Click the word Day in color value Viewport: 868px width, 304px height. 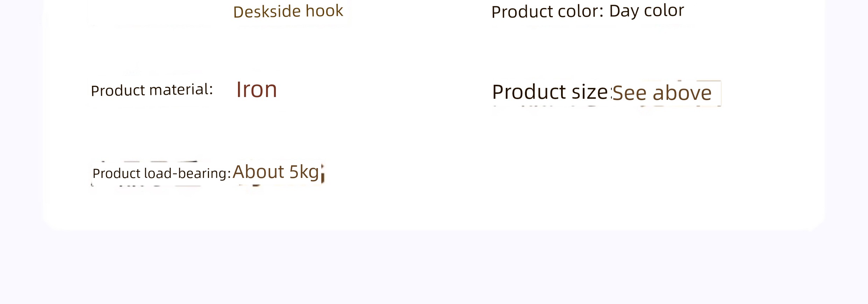pyautogui.click(x=624, y=11)
